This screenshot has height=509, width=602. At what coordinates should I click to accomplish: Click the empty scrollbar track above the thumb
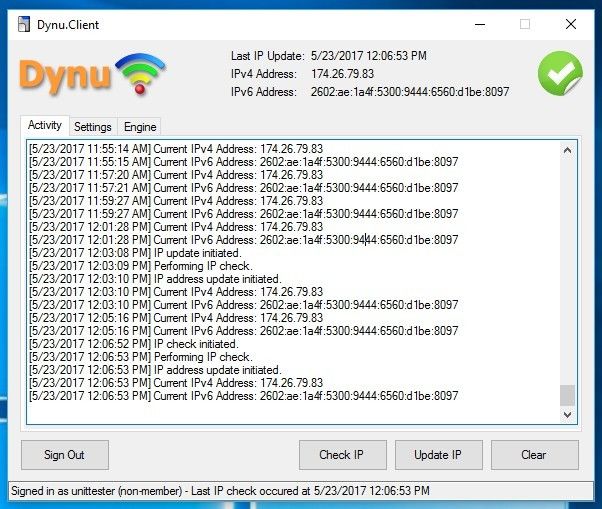pyautogui.click(x=567, y=270)
